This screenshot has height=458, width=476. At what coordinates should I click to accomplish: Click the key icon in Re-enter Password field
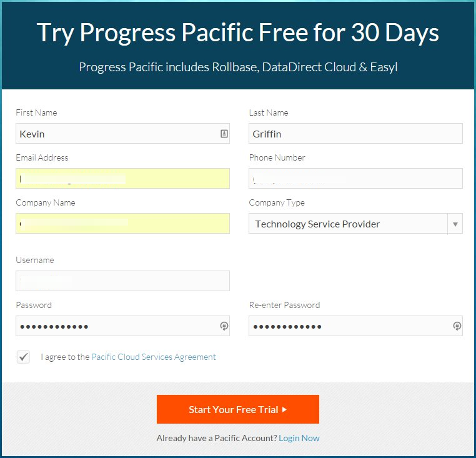[457, 326]
